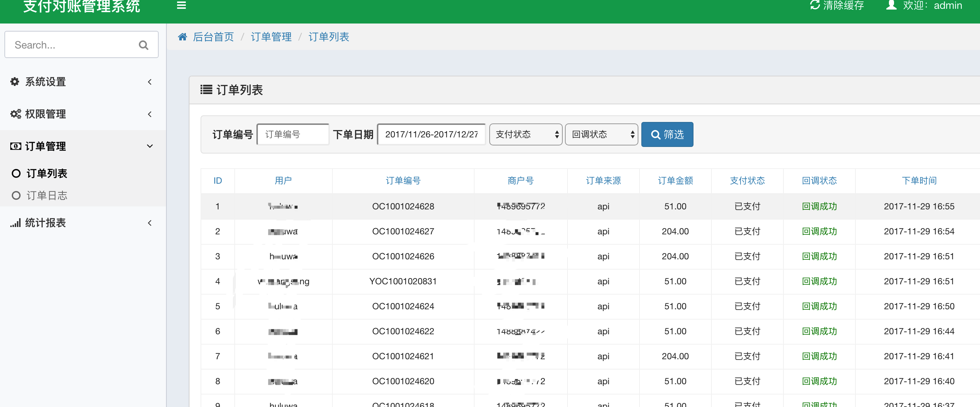The image size is (980, 407).
Task: Click the home icon in breadcrumb
Action: (183, 37)
